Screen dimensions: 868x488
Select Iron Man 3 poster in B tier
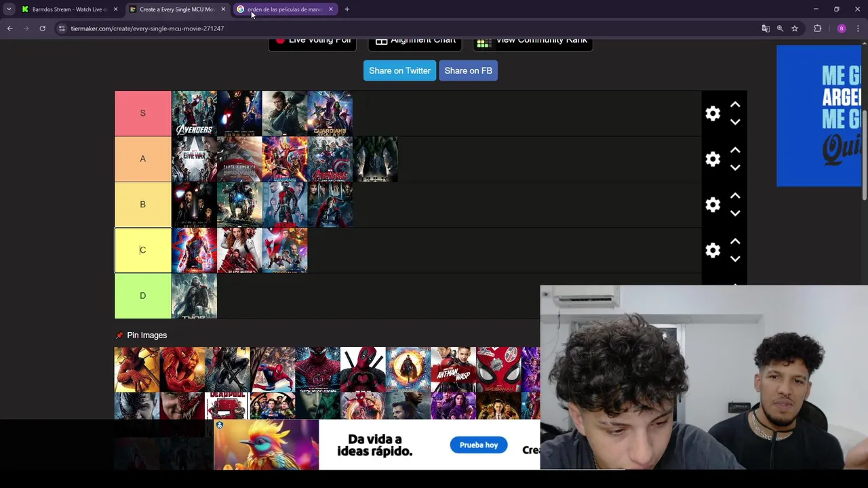pos(239,204)
